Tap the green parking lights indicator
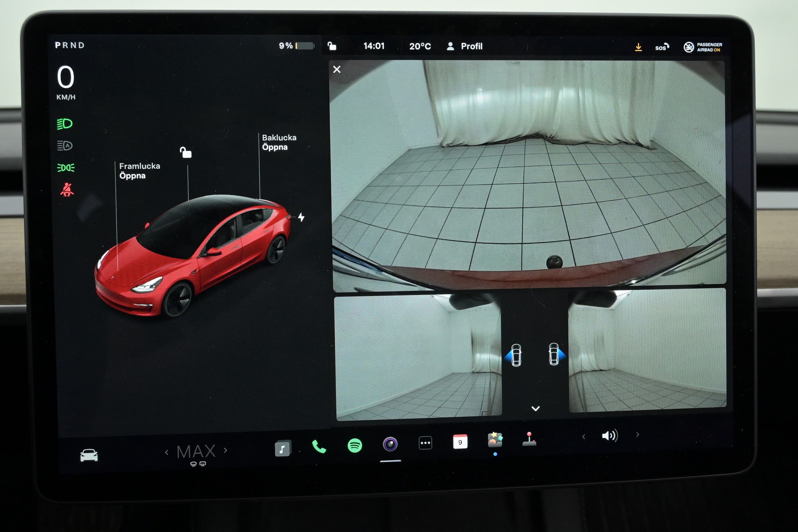The height and width of the screenshot is (532, 798). click(65, 168)
